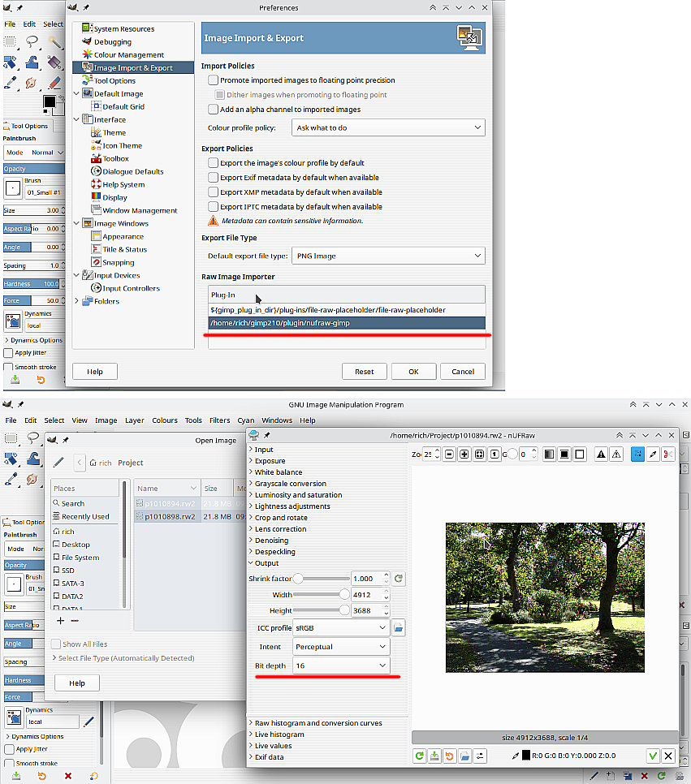
Task: Toggle the outlined warning triangle underexposure indicator
Action: pos(616,454)
